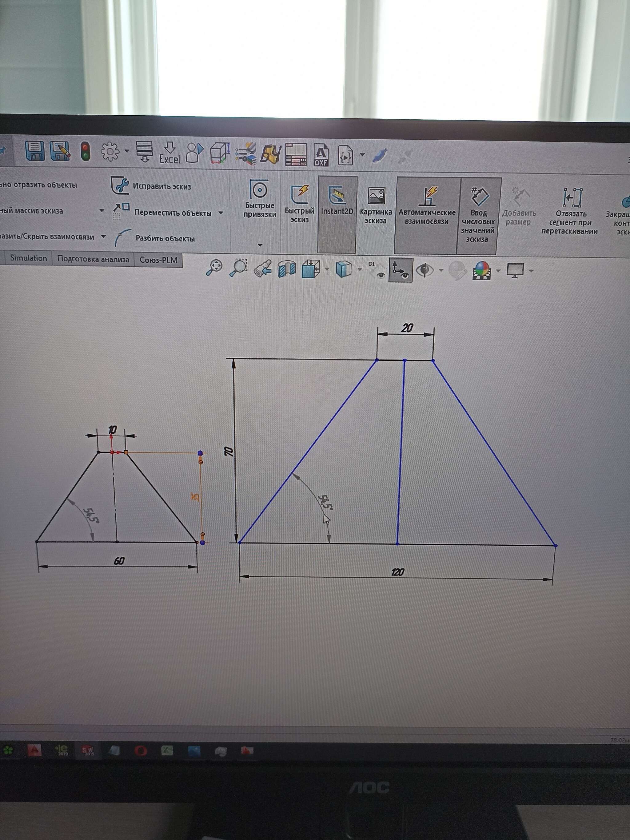Viewport: 630px width, 840px height.
Task: Open the Opera browser taskbar icon
Action: click(141, 750)
